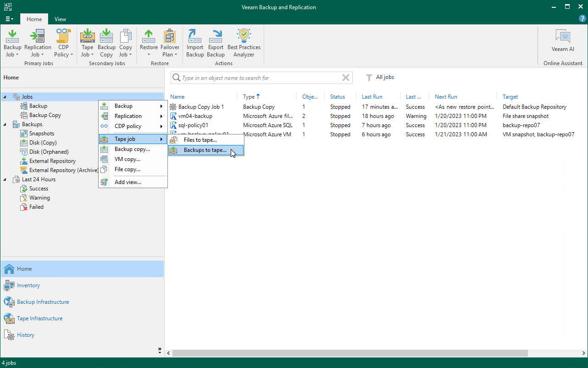
Task: Open the Backup Job ribbon button
Action: pyautogui.click(x=12, y=43)
